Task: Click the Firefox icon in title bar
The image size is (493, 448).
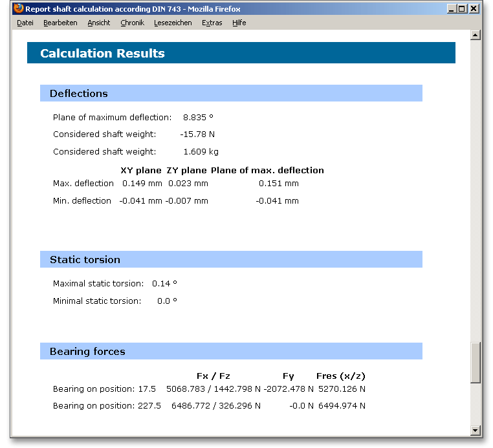Action: tap(18, 9)
